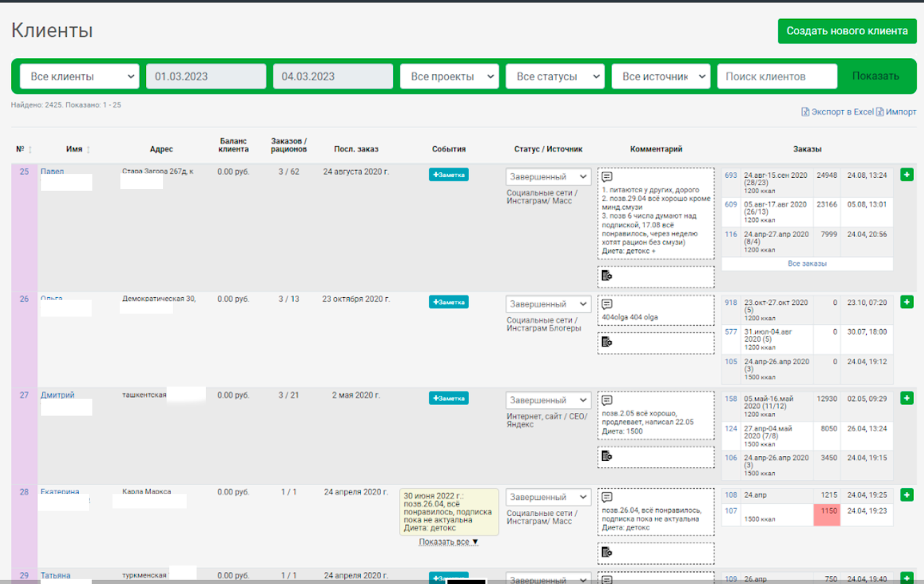Change status dropdown for client Павел

click(x=548, y=177)
